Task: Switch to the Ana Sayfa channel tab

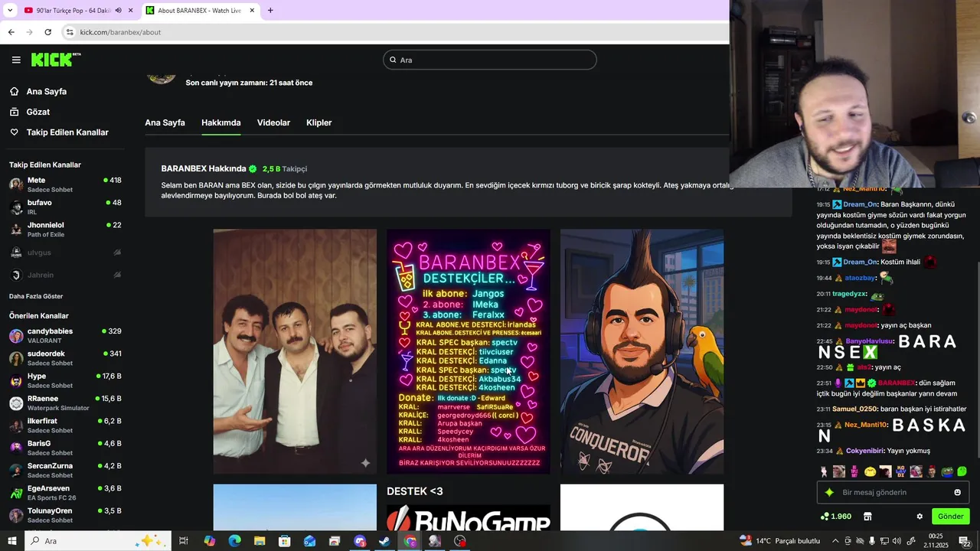Action: click(x=165, y=122)
